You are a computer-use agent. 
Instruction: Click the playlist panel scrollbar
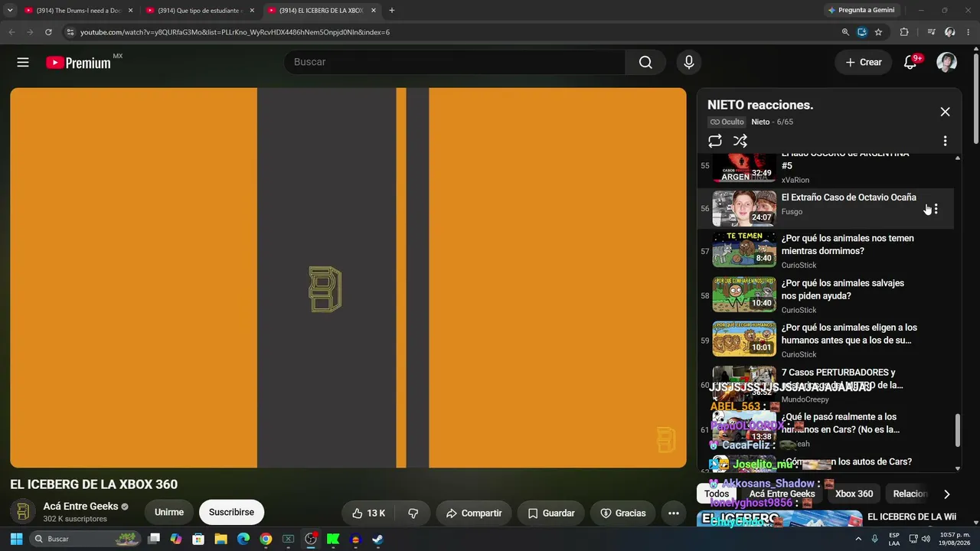tap(957, 431)
